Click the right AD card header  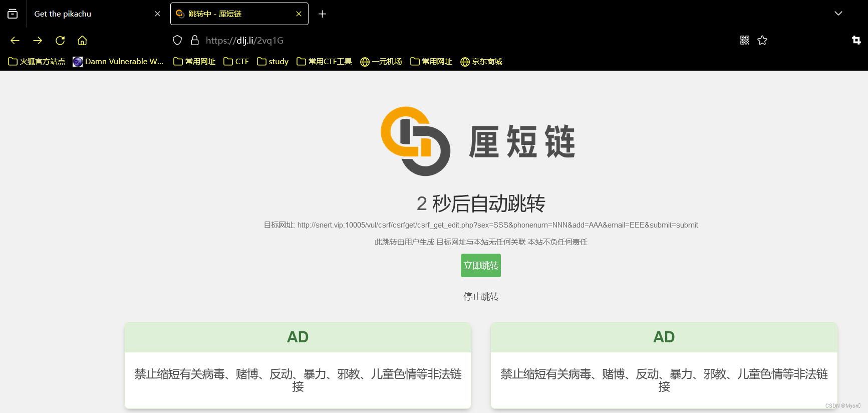click(664, 337)
